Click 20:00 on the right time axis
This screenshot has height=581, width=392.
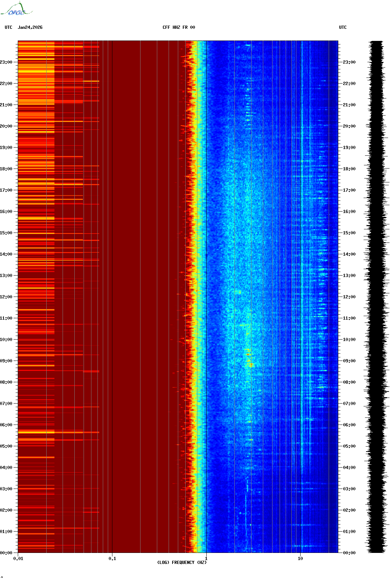[349, 126]
